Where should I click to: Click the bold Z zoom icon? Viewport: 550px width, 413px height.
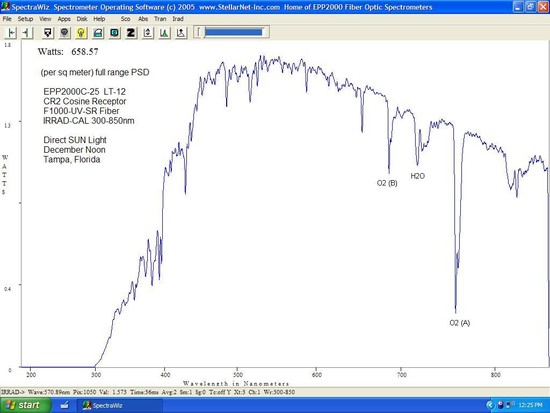click(x=131, y=33)
